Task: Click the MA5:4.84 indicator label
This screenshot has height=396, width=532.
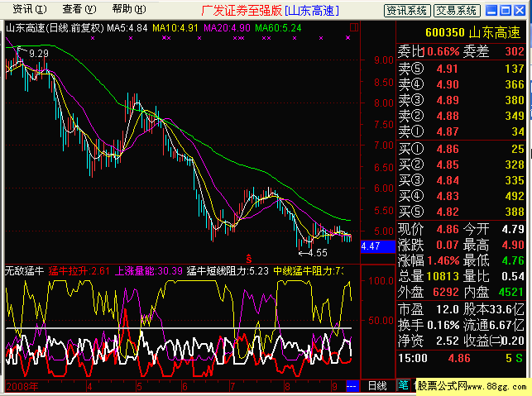Action: (127, 28)
